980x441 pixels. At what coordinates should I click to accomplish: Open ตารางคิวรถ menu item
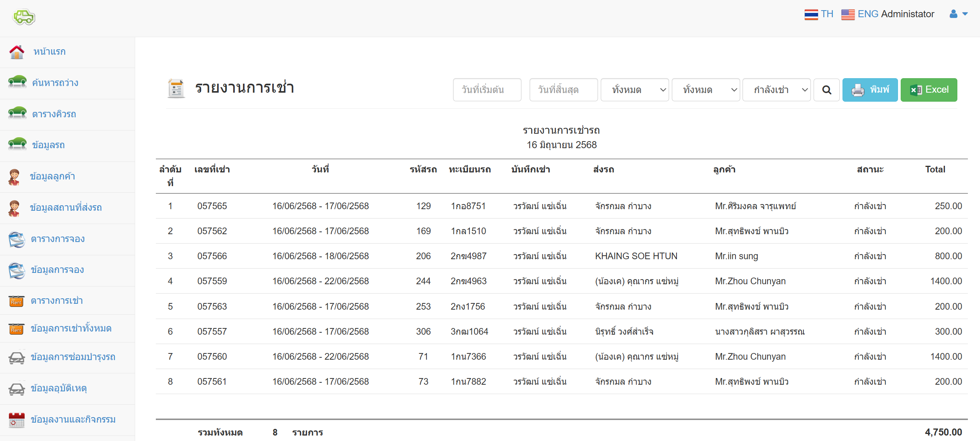click(54, 114)
